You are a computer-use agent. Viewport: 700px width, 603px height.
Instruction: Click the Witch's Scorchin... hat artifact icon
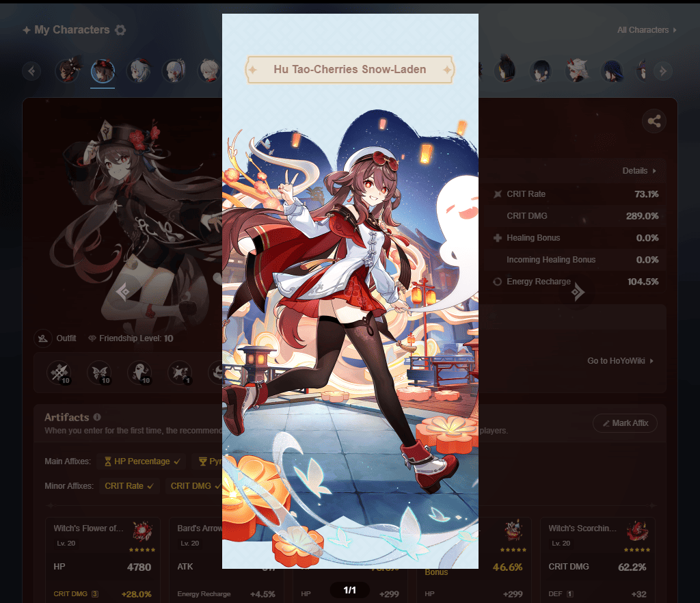pyautogui.click(x=638, y=532)
